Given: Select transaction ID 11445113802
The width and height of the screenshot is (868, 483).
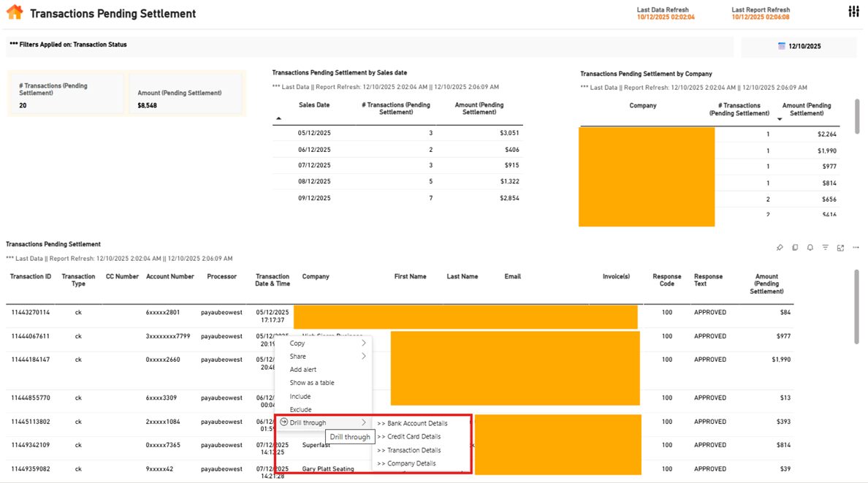Looking at the screenshot, I should [31, 422].
